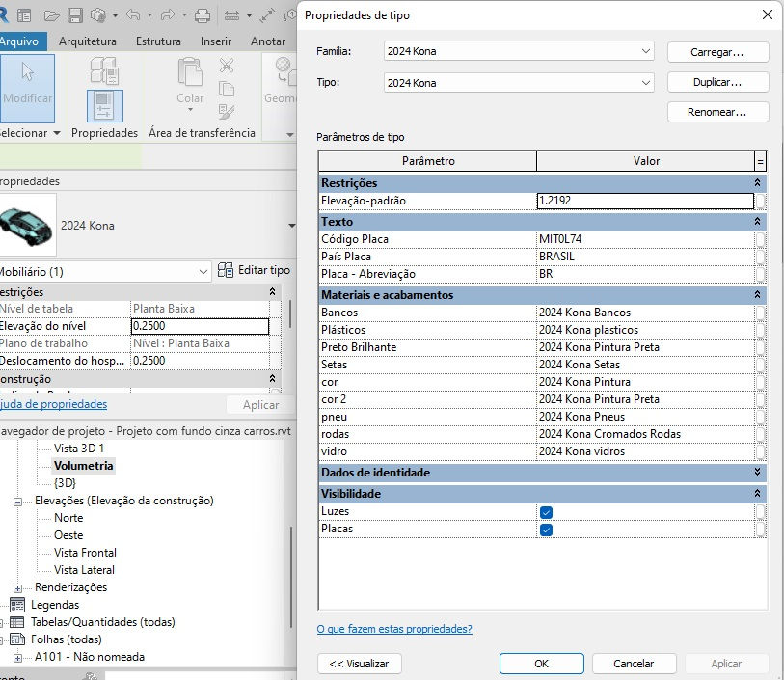The height and width of the screenshot is (680, 784).
Task: Click the Legendas icon in the project browser
Action: point(17,605)
